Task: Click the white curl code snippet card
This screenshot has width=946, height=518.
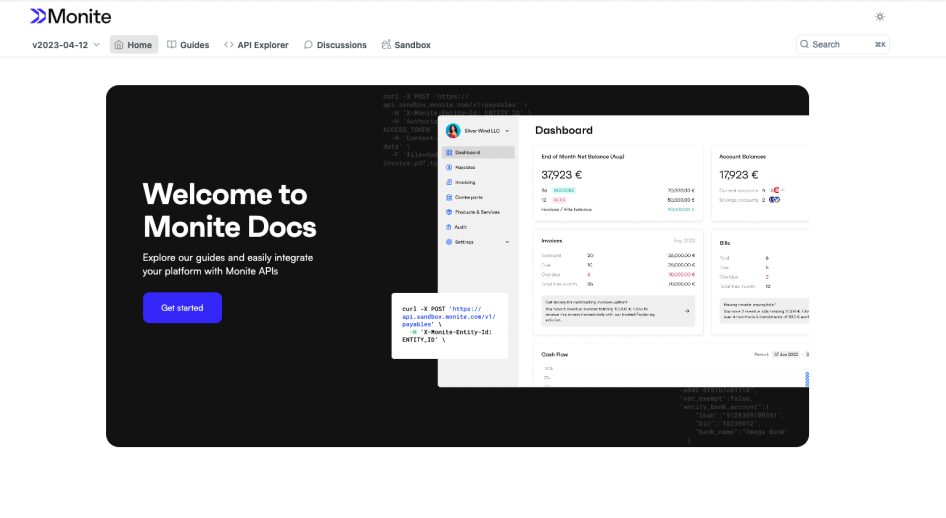Action: click(449, 326)
